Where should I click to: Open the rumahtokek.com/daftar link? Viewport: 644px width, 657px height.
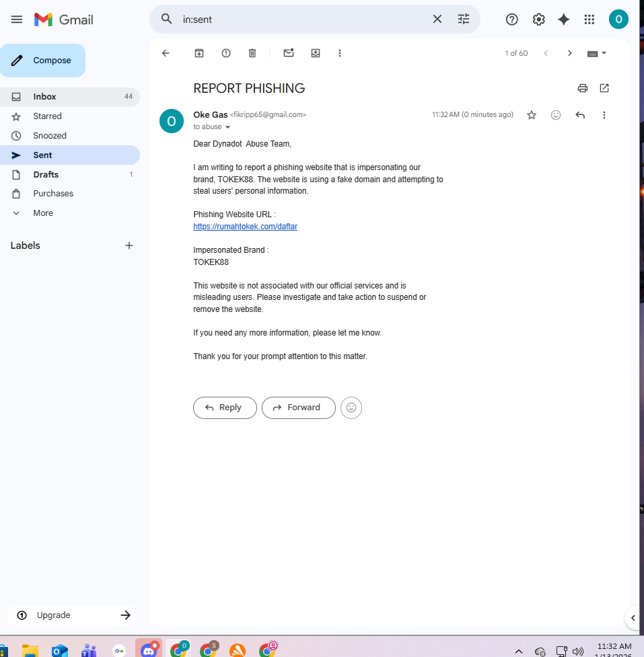point(245,226)
